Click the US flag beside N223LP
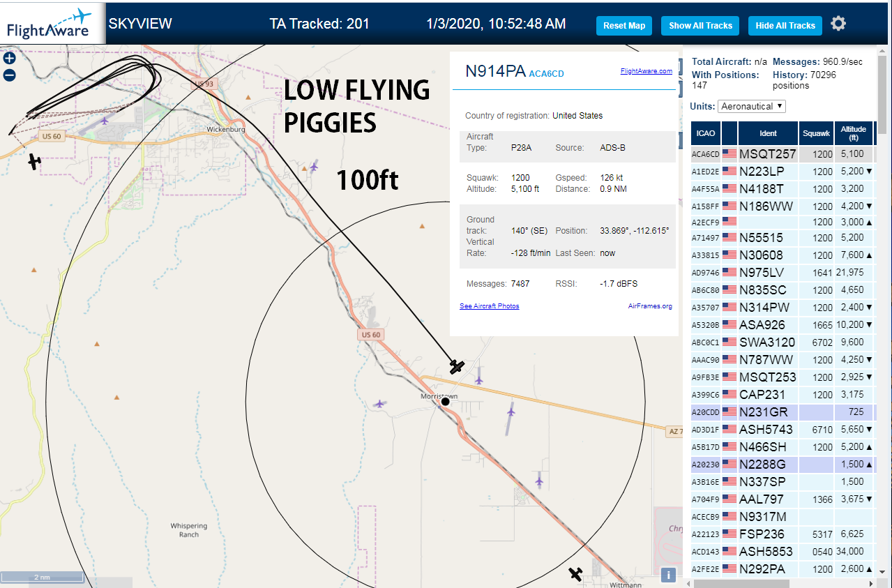The width and height of the screenshot is (892, 588). [x=730, y=171]
